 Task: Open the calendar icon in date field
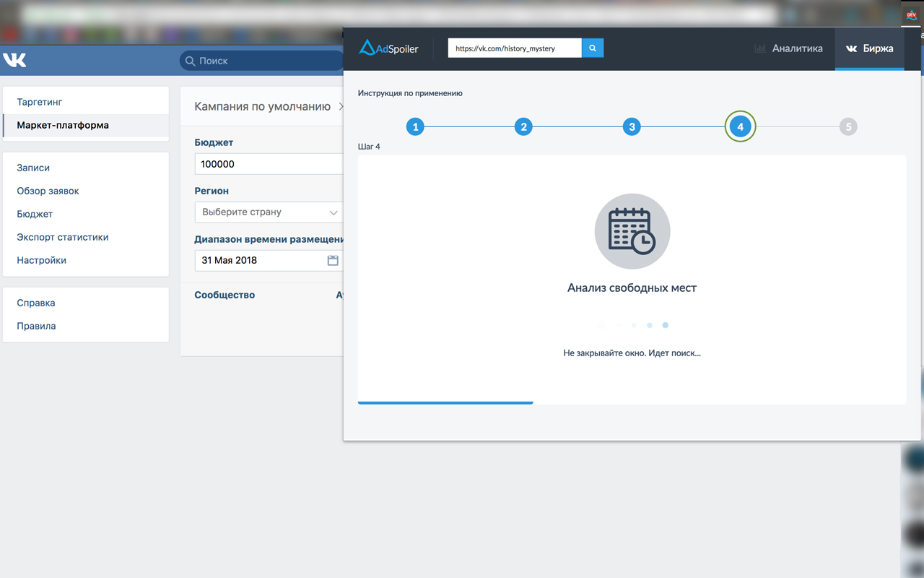[333, 260]
